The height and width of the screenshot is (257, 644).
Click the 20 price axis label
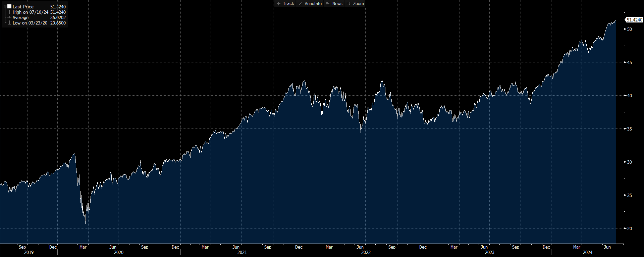(x=630, y=228)
